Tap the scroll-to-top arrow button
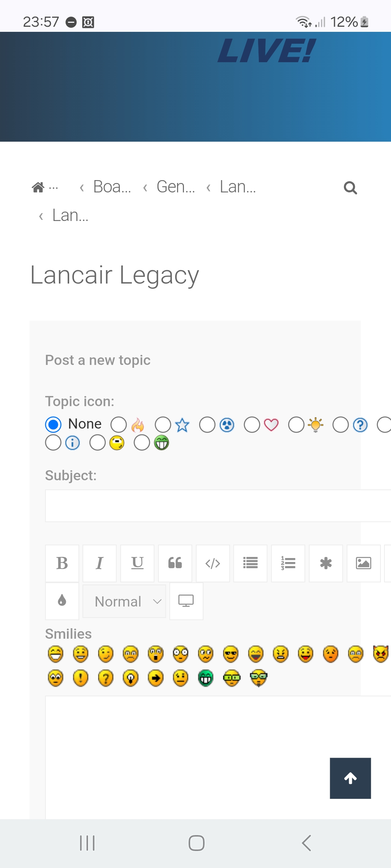This screenshot has width=391, height=868. (x=350, y=778)
